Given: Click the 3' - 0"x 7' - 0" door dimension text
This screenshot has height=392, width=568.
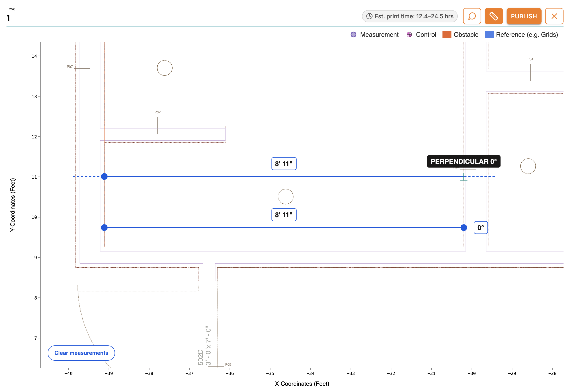Looking at the screenshot, I should click(208, 346).
